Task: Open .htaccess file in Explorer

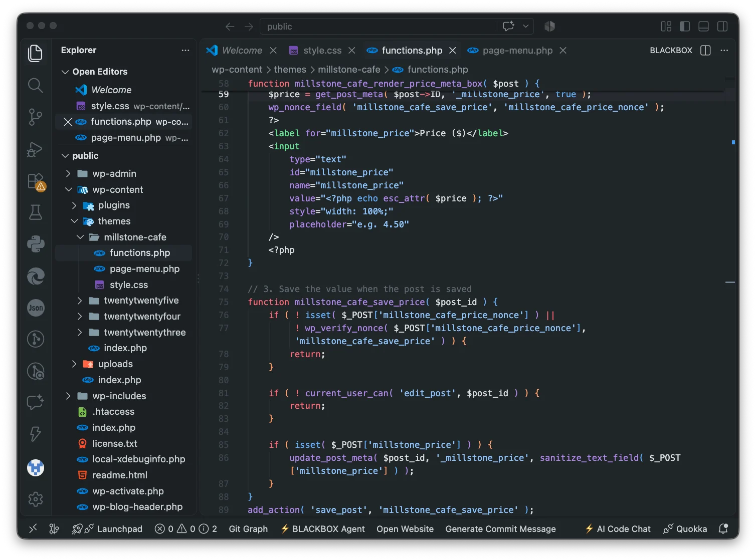Action: click(113, 411)
